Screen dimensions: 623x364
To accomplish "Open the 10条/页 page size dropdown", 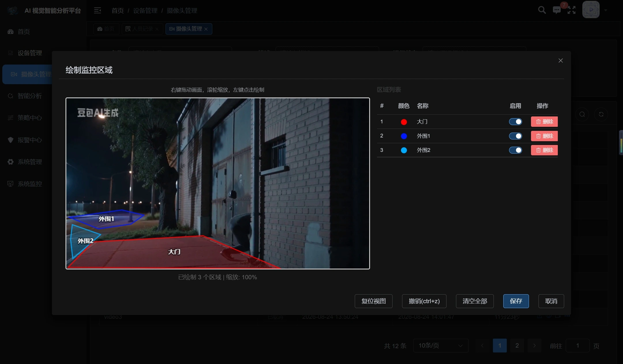I will click(x=441, y=346).
